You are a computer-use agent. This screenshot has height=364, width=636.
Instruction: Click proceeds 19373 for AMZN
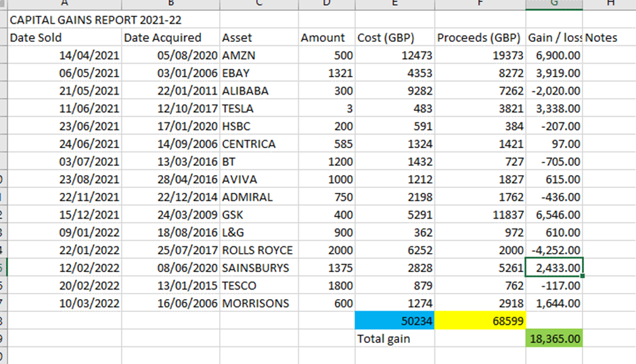(x=480, y=55)
